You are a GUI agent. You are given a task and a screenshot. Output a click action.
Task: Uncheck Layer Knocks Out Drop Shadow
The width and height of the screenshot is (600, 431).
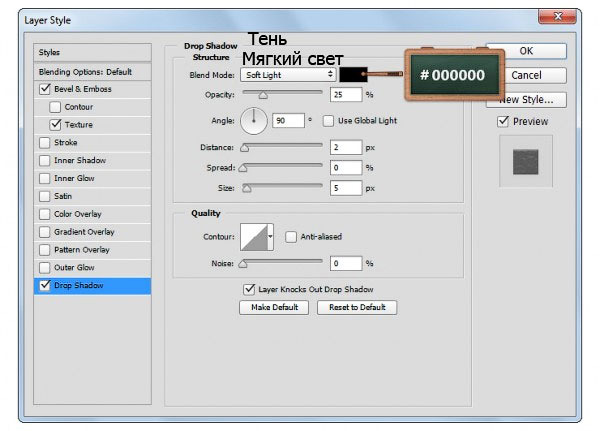[249, 289]
